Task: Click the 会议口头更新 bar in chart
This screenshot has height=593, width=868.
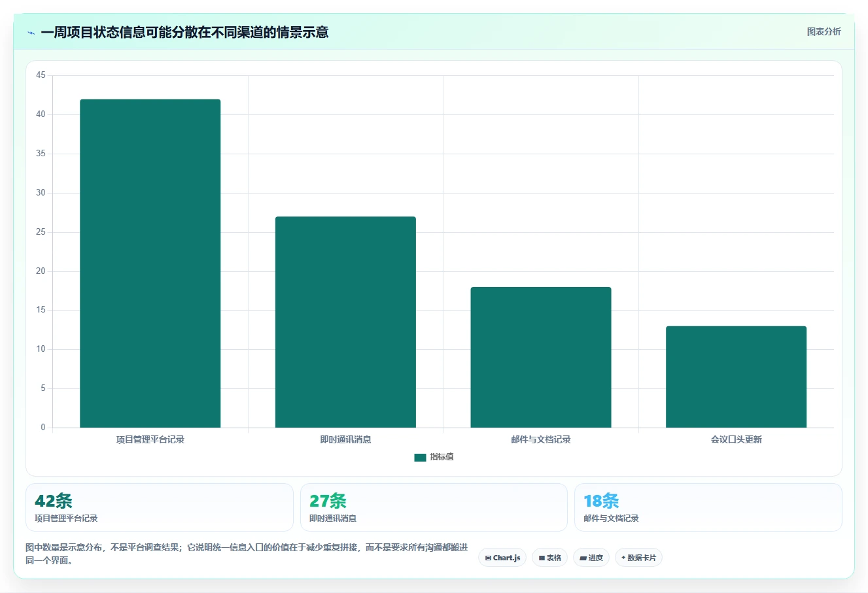Action: 736,377
